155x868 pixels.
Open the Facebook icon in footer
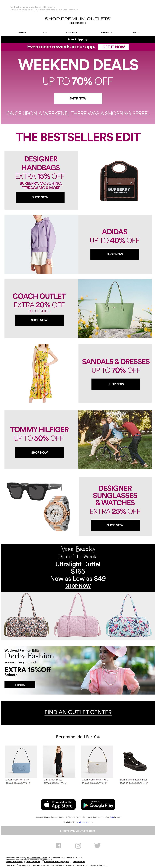[58, 845]
